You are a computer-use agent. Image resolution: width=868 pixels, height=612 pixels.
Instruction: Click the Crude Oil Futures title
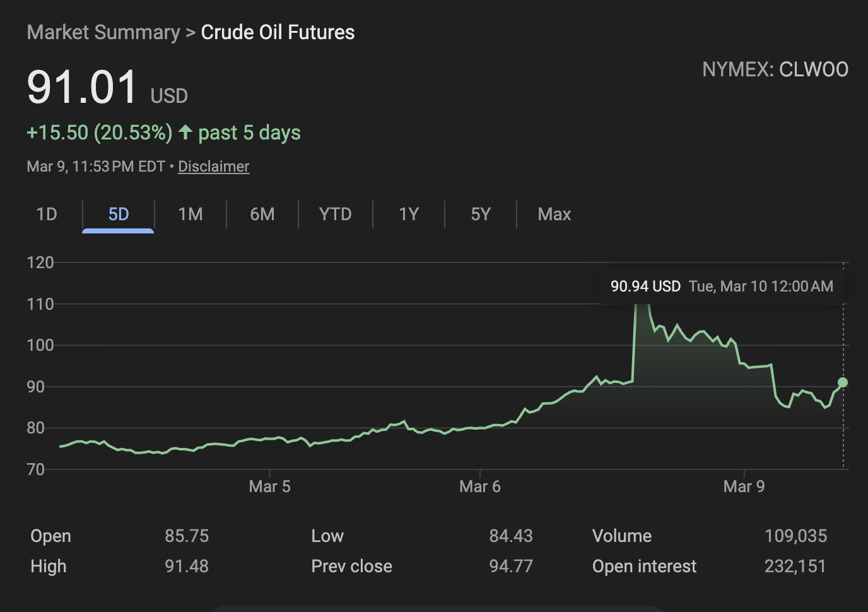pyautogui.click(x=278, y=32)
